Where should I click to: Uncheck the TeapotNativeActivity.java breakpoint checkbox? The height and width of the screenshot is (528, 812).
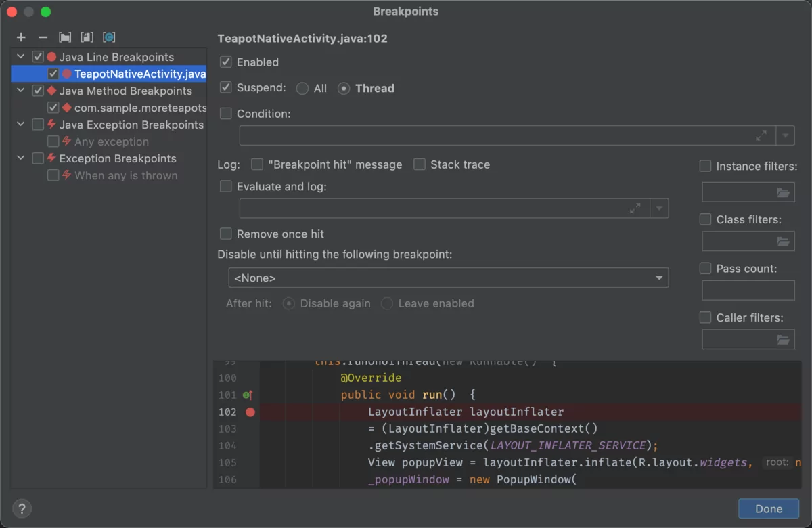[53, 74]
